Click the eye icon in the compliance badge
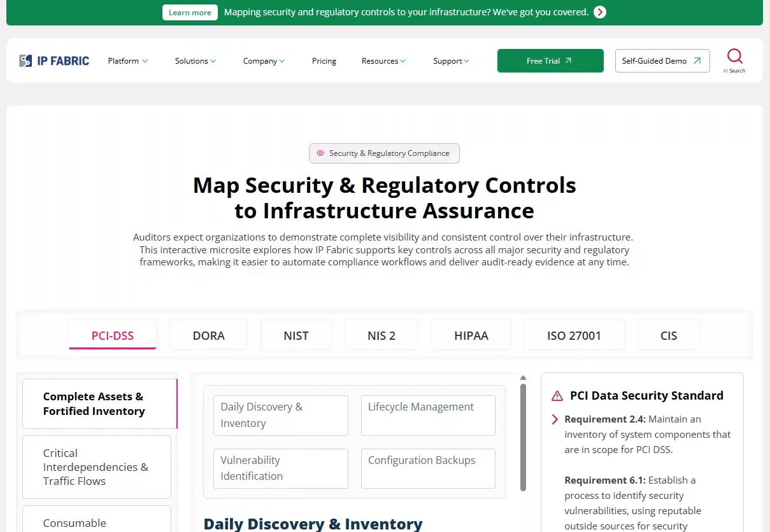The width and height of the screenshot is (770, 532). pyautogui.click(x=320, y=153)
